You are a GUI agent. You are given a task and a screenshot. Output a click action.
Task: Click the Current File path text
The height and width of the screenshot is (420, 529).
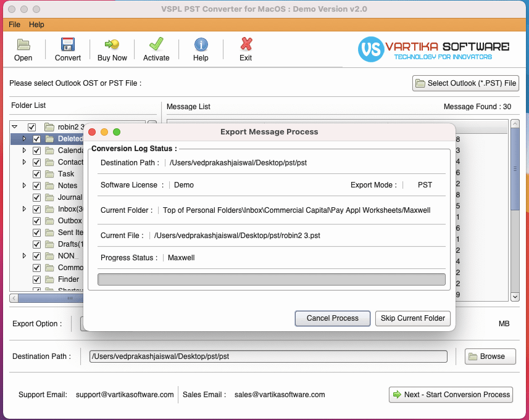coord(237,236)
